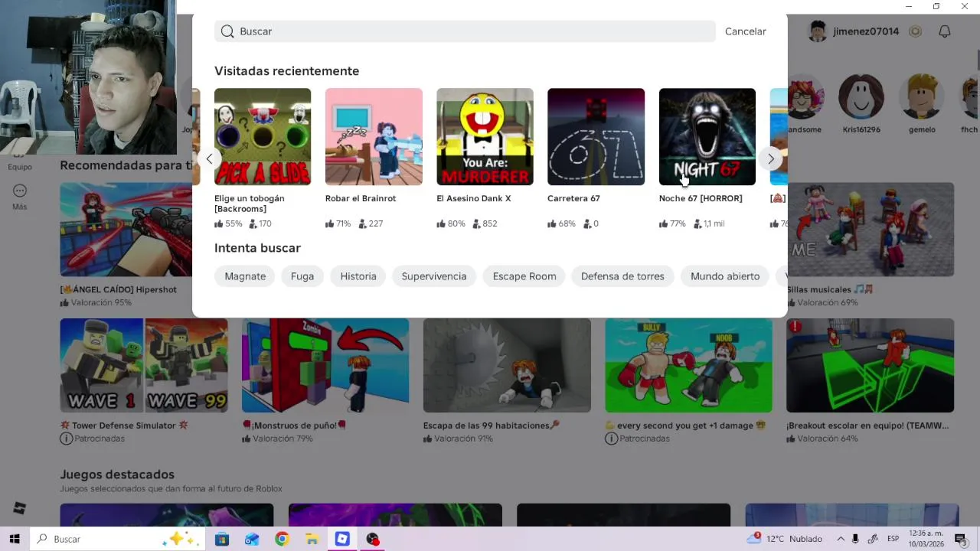Open Carretera 67 game thumbnail

[596, 136]
